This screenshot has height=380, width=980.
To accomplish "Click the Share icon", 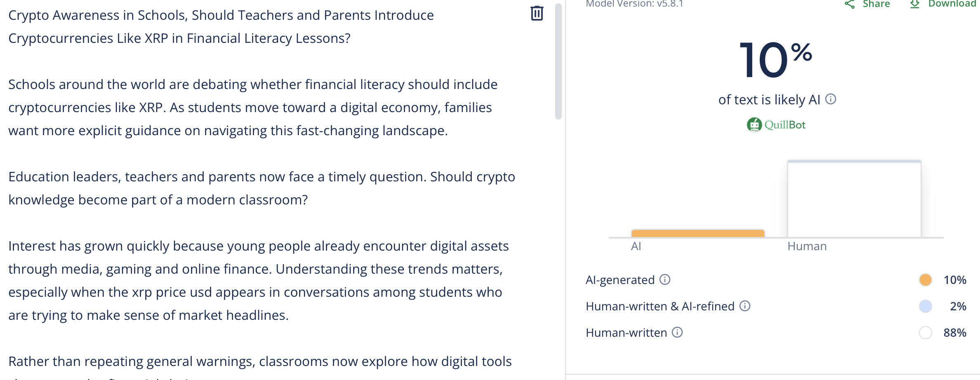I will 850,4.
